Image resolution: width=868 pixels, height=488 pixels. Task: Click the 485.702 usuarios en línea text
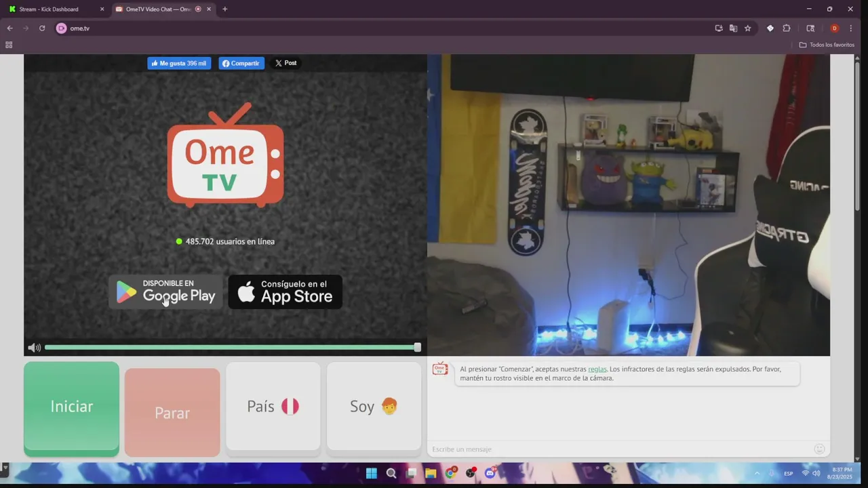(x=230, y=241)
